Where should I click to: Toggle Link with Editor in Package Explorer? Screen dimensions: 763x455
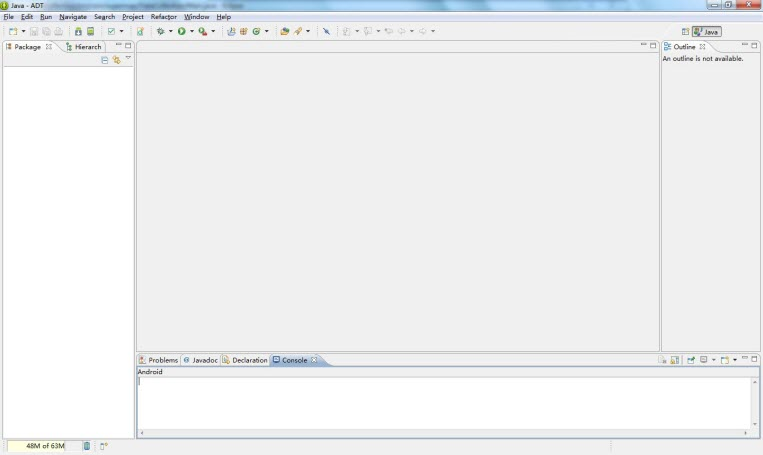[116, 60]
